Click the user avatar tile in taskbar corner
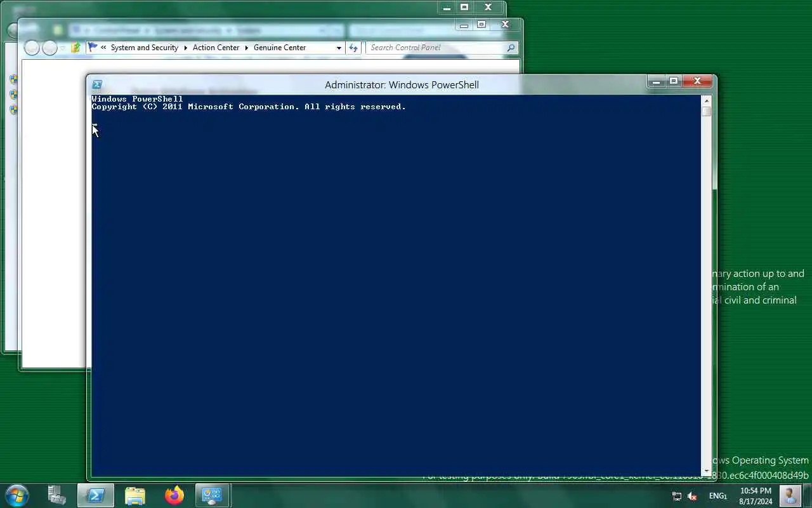 [790, 495]
